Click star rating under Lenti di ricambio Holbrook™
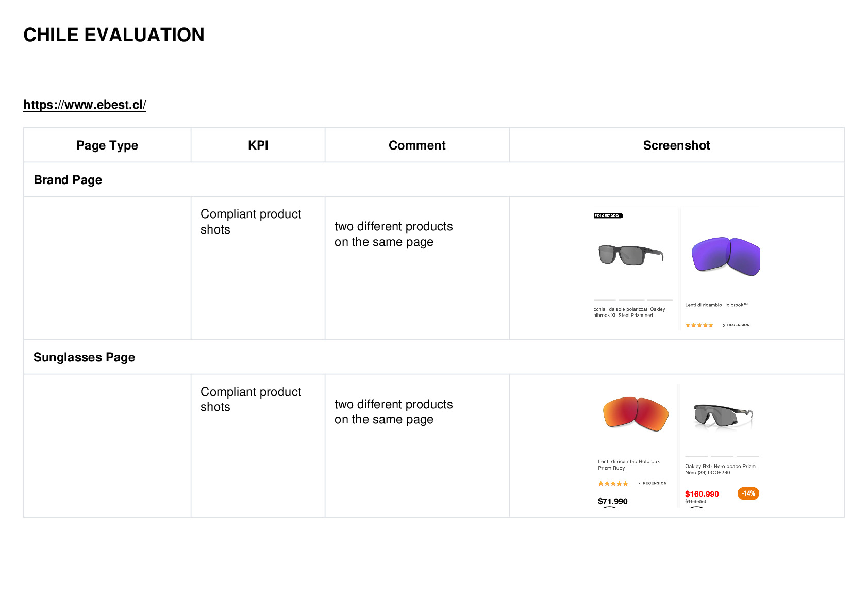This screenshot has width=868, height=614. [699, 325]
